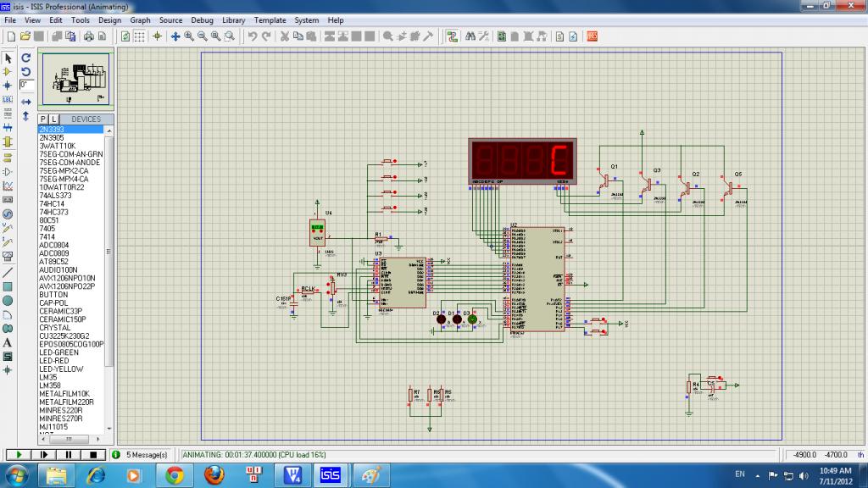
Task: Click the Print icon in toolbar
Action: click(x=87, y=36)
